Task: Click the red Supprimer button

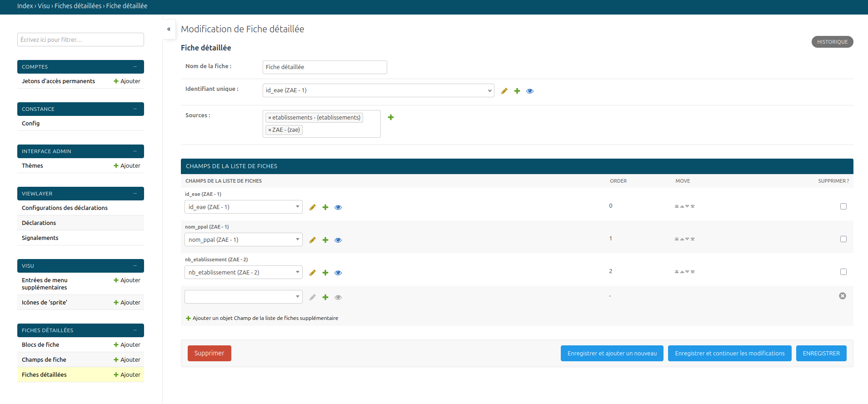Action: pyautogui.click(x=210, y=354)
